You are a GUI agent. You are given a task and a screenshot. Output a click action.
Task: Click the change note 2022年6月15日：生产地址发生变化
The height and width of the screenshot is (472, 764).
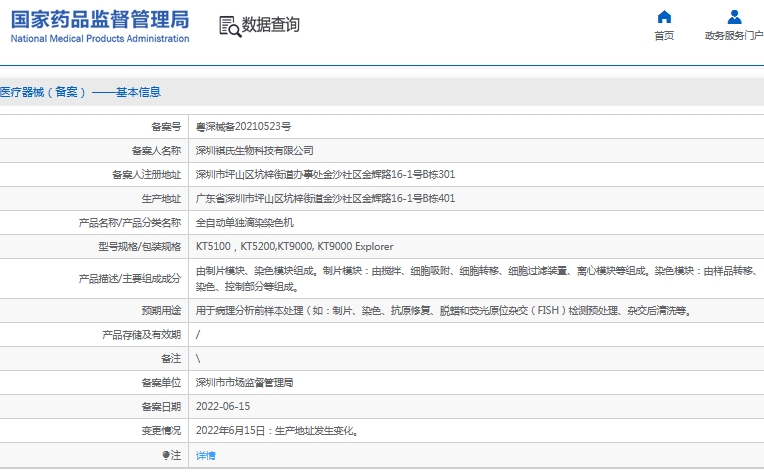coord(278,431)
